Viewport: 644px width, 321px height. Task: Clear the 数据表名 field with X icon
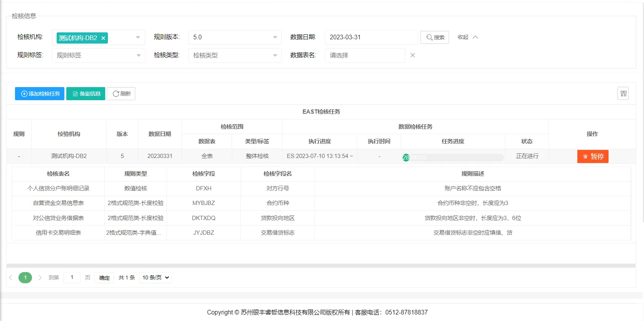coord(412,55)
